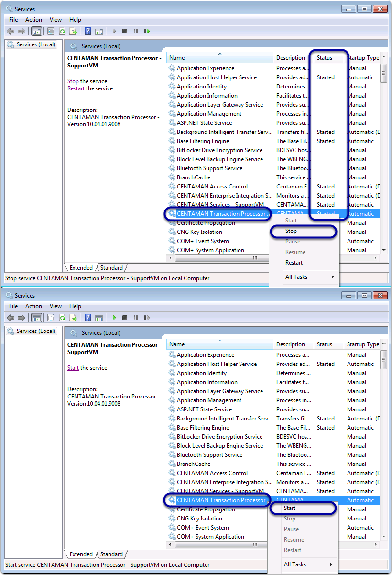Refresh the services list via toolbar icon
The image size is (392, 575).
pos(61,31)
